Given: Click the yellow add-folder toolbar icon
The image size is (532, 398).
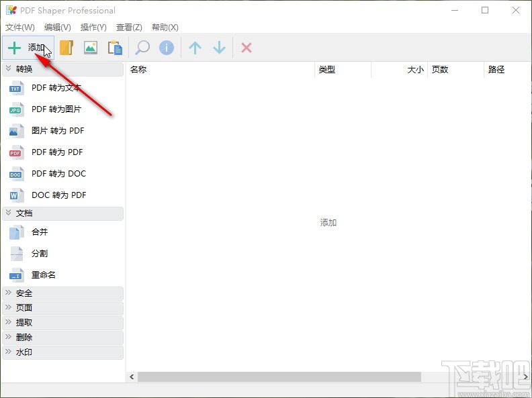Looking at the screenshot, I should coord(66,48).
